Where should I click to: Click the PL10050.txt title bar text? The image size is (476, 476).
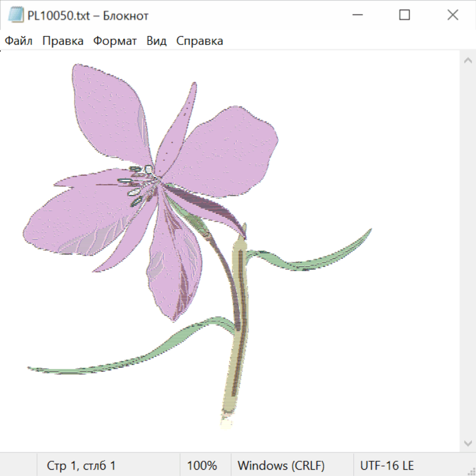click(88, 16)
